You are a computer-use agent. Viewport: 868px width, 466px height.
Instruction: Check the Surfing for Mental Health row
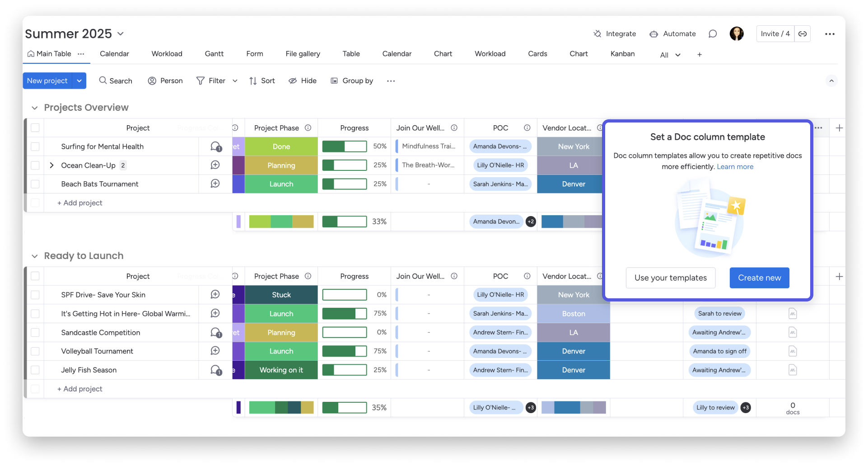35,146
